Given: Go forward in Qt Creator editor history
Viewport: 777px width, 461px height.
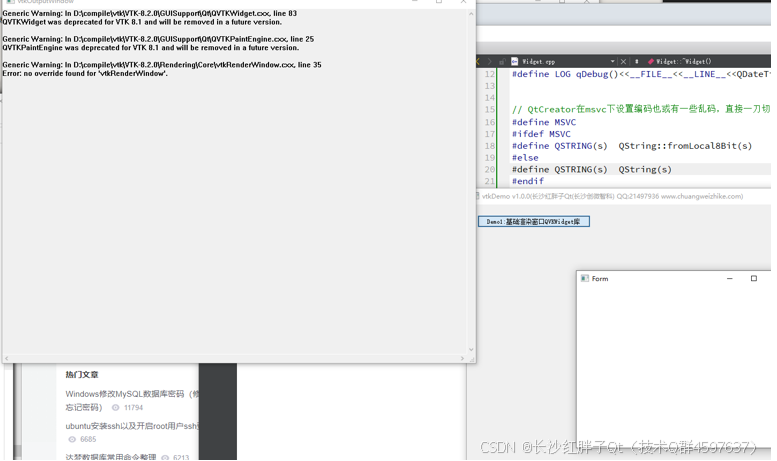Looking at the screenshot, I should [489, 61].
